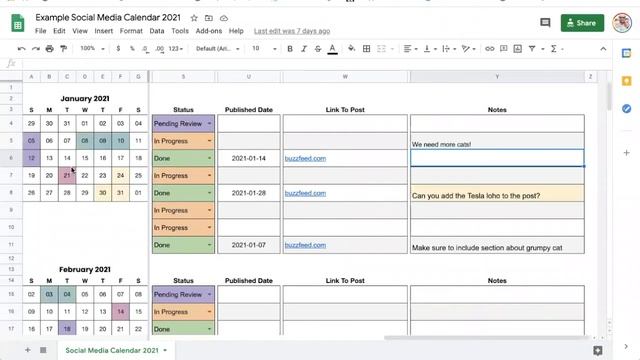Open buzzfeed.com link dated 2021-01-14
The width and height of the screenshot is (640, 360).
pos(305,158)
